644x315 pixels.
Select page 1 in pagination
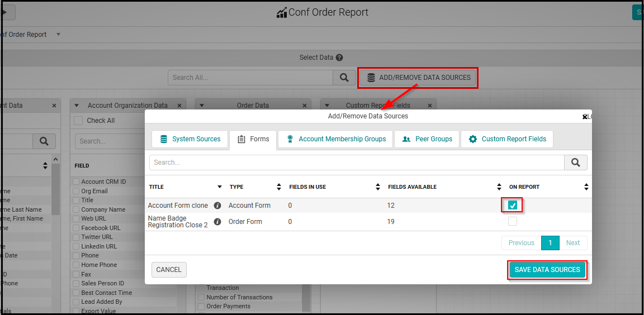coord(550,243)
